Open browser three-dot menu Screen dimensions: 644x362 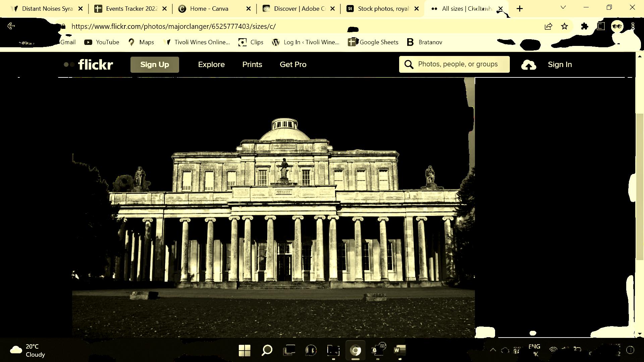tap(633, 26)
